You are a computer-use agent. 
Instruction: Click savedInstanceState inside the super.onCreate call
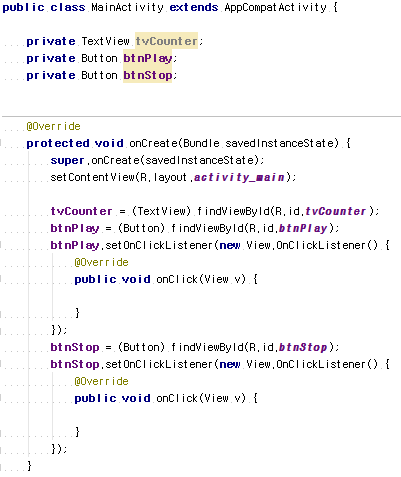(199, 160)
